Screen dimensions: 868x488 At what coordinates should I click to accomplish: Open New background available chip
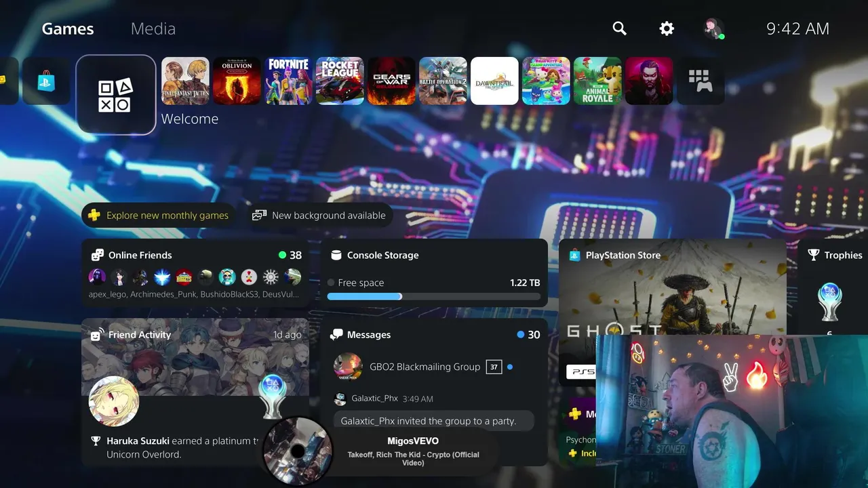[319, 216]
